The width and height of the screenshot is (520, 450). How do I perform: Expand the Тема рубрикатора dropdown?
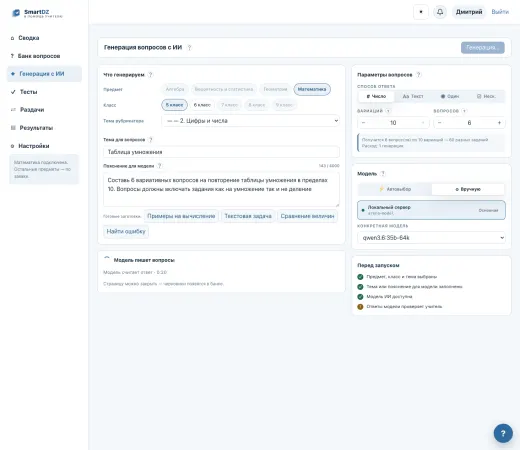pyautogui.click(x=250, y=121)
